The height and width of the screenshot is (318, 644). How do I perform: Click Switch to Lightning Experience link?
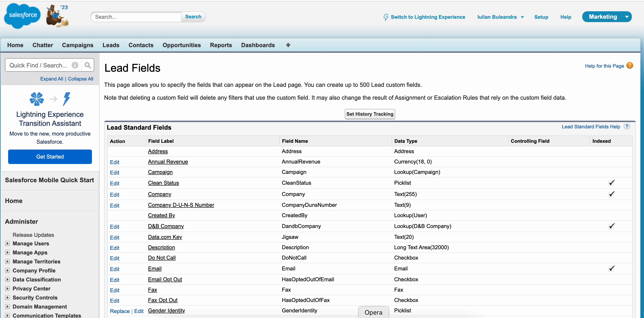(428, 17)
